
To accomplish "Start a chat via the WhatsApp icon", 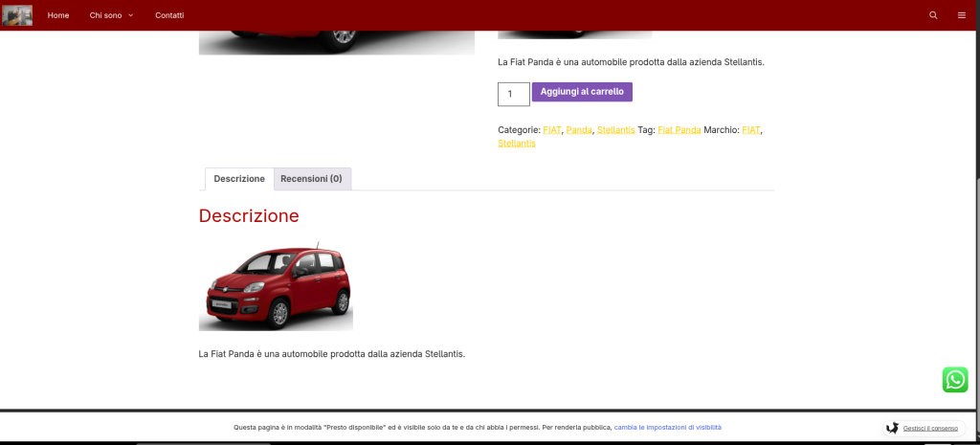I will click(x=955, y=380).
